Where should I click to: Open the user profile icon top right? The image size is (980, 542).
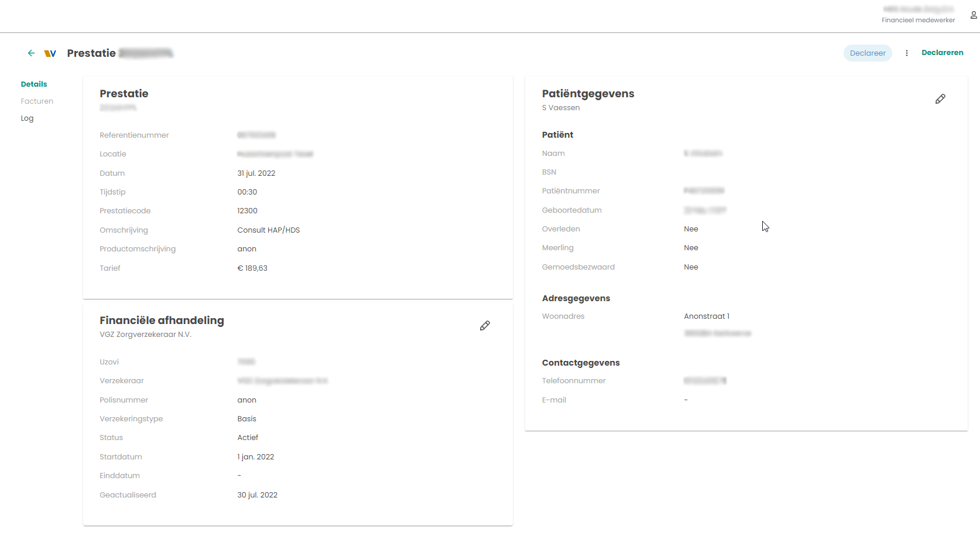coord(974,16)
